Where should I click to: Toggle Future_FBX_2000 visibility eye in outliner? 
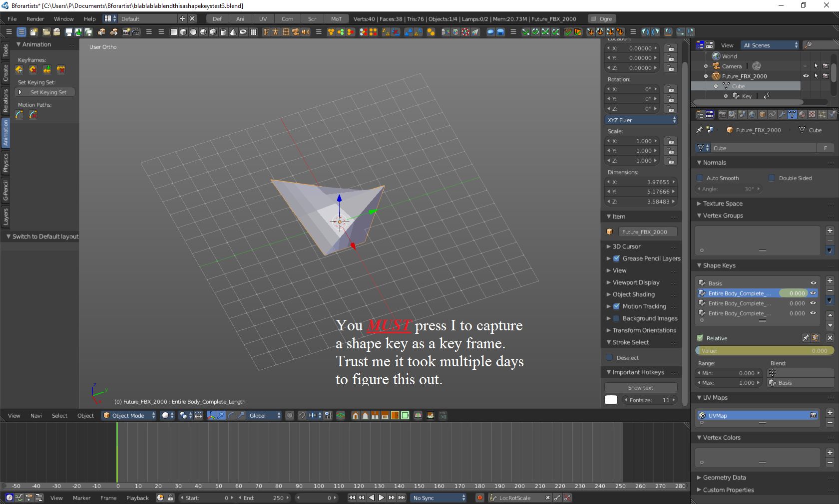click(x=806, y=76)
